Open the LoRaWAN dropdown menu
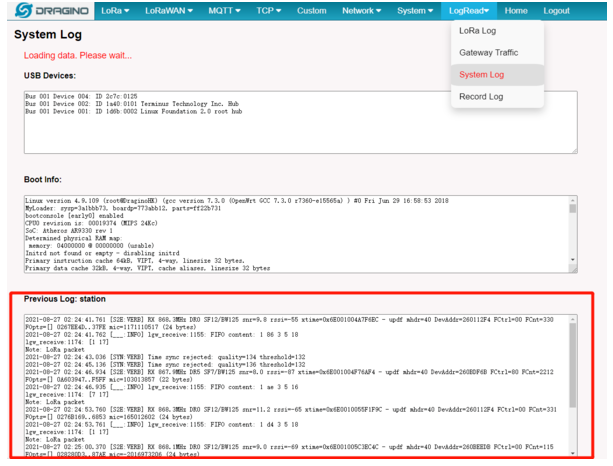613x466 pixels. pos(168,11)
